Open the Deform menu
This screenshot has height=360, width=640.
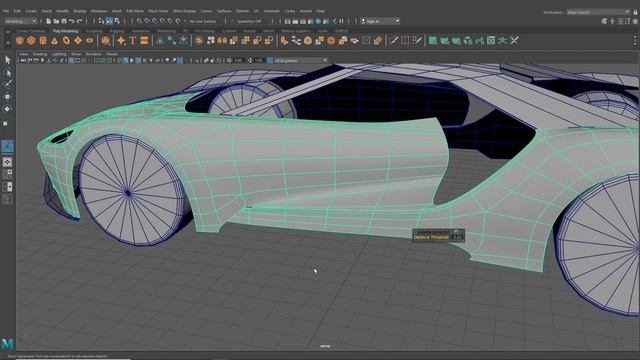point(242,11)
